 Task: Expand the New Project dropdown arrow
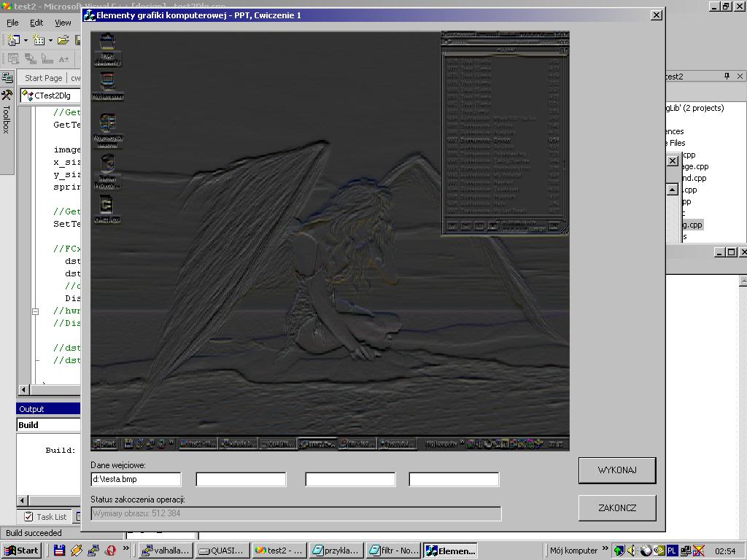point(26,40)
